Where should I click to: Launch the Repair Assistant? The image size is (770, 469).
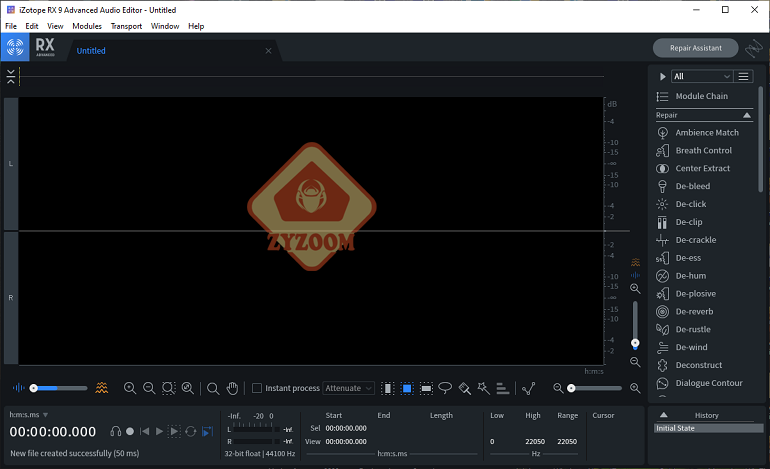tap(695, 48)
